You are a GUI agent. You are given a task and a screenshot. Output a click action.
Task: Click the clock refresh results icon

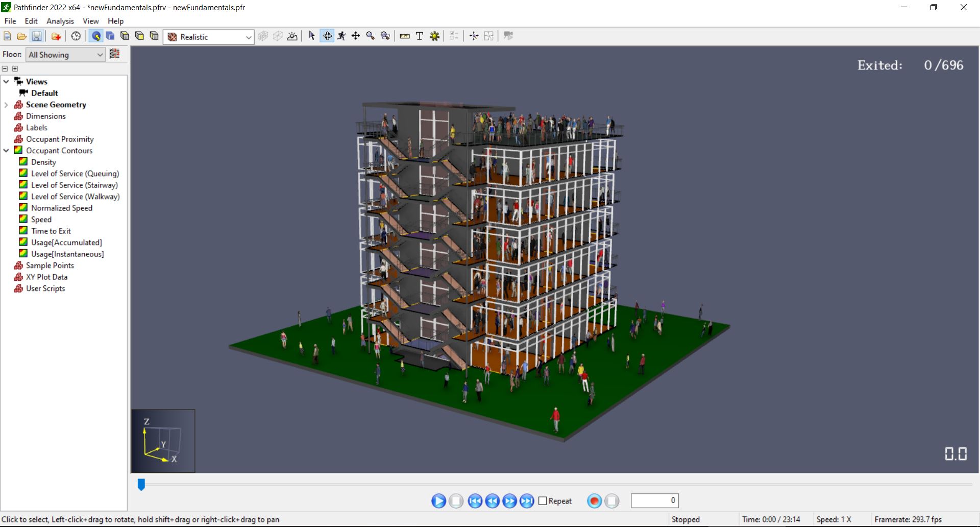tap(76, 36)
